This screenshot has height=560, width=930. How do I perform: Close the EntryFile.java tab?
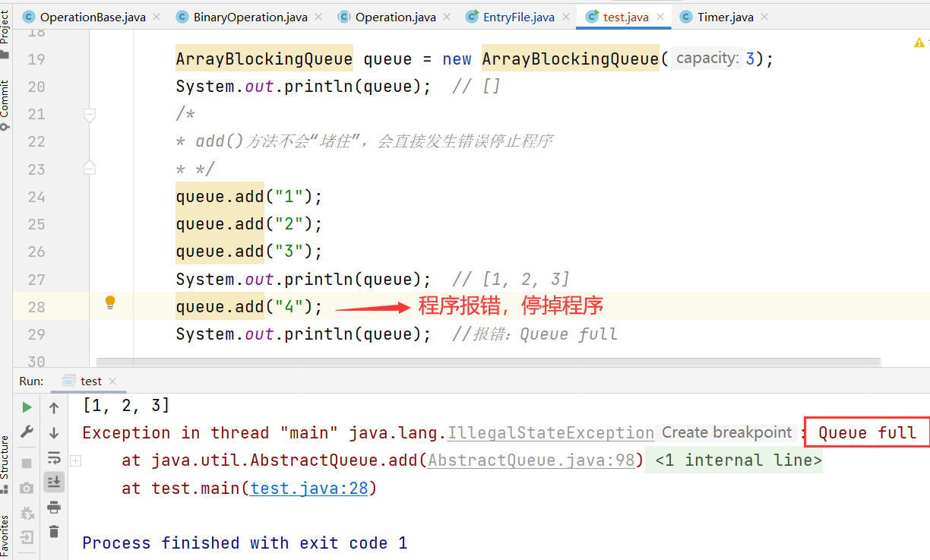(566, 17)
